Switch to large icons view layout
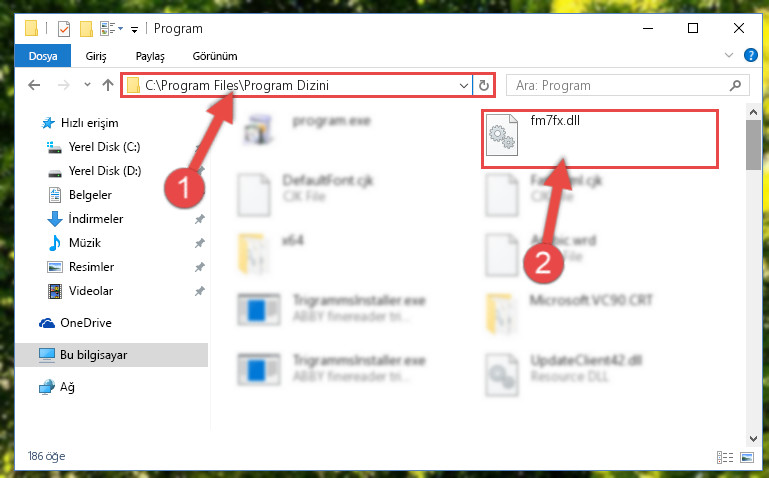This screenshot has width=769, height=478. [747, 457]
